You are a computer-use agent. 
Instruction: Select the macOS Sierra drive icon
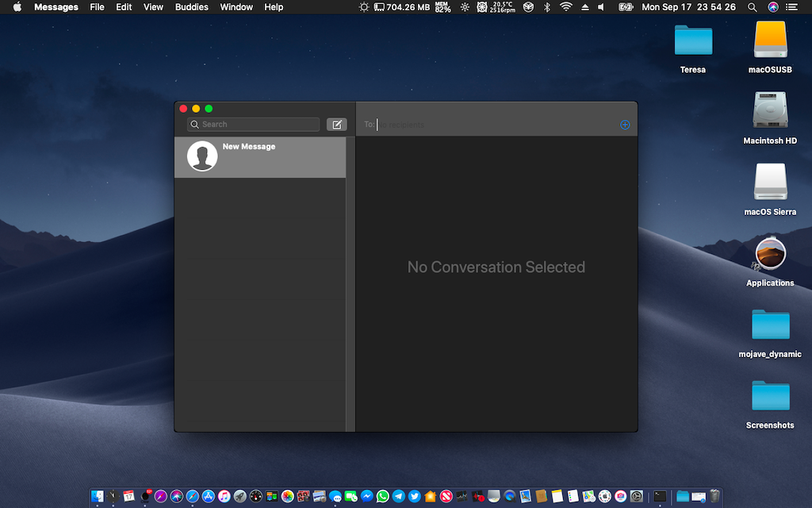click(x=770, y=182)
